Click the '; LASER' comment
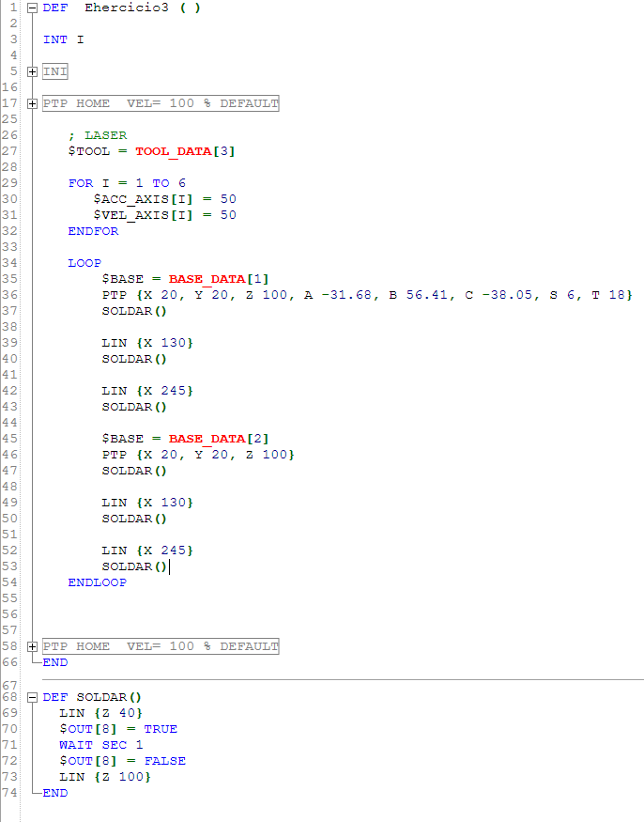The height and width of the screenshot is (822, 644). click(98, 135)
